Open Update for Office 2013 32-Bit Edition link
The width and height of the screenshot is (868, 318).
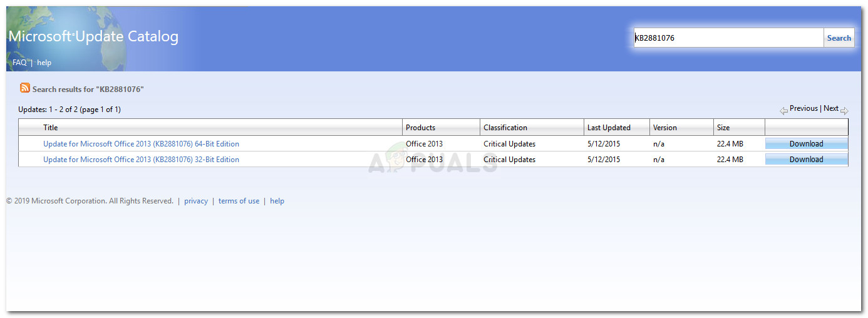coord(141,160)
